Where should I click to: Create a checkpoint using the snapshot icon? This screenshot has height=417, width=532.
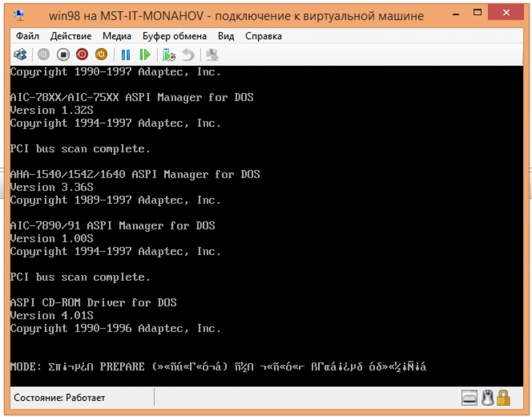coord(169,55)
